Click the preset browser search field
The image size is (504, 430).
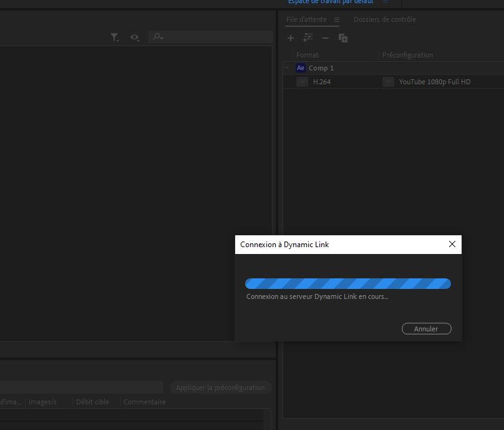[211, 37]
